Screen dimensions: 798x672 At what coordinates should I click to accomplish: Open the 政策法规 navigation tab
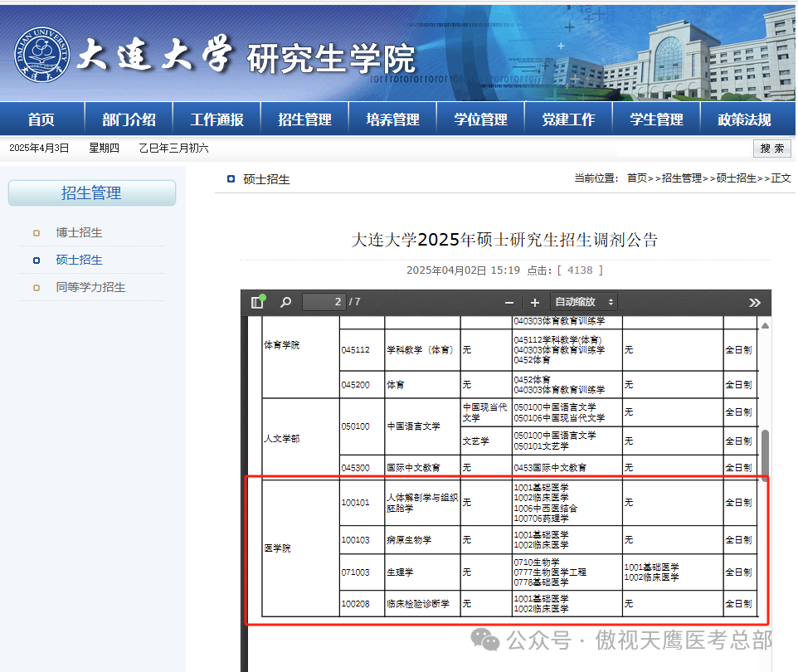(x=744, y=119)
